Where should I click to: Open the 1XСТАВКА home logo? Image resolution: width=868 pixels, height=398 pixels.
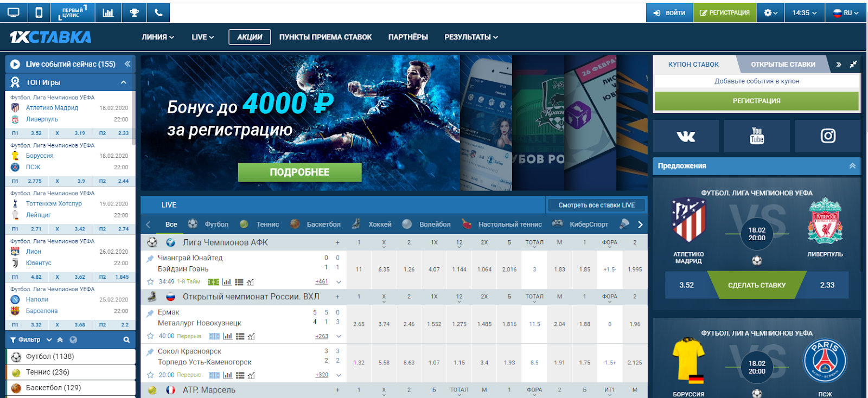click(x=50, y=37)
